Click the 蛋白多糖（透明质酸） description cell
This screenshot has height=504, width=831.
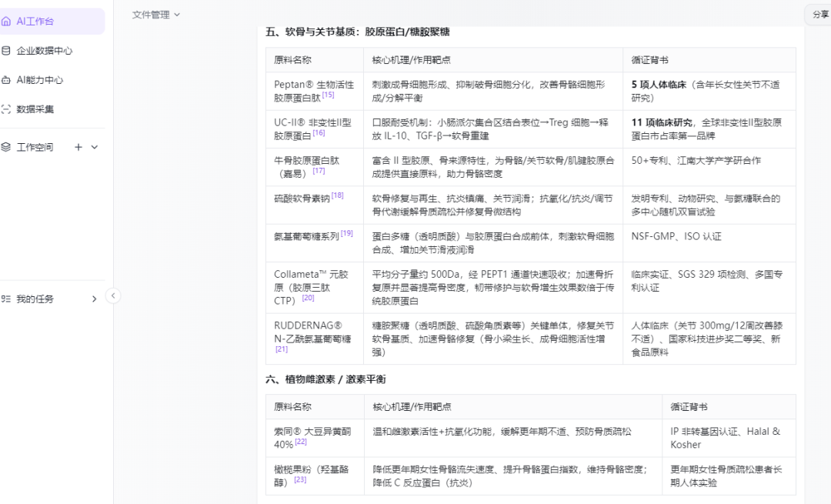pos(493,242)
